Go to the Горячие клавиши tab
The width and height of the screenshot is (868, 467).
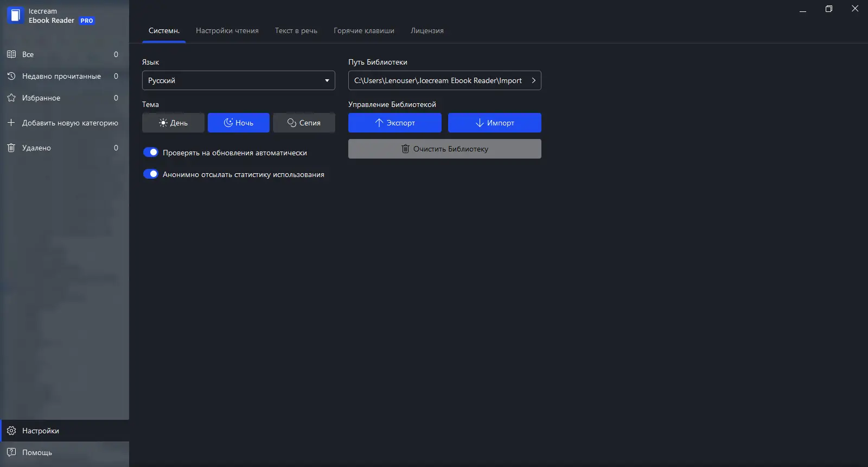[364, 30]
